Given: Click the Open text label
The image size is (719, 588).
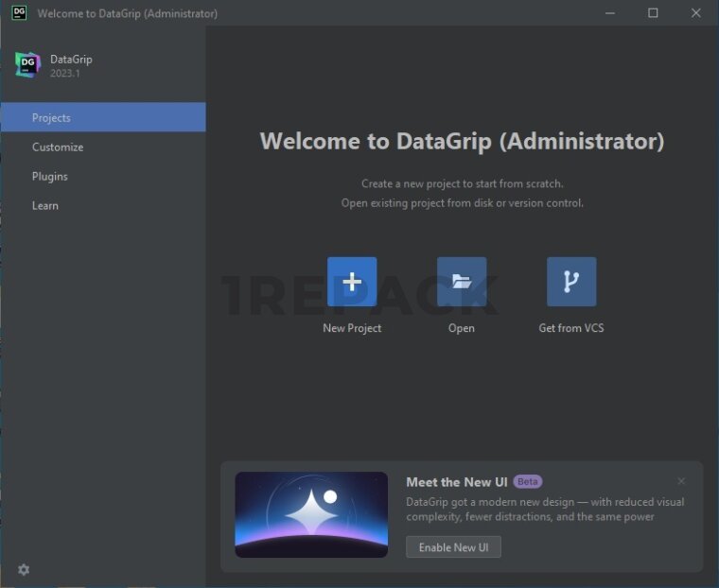Looking at the screenshot, I should pyautogui.click(x=462, y=328).
